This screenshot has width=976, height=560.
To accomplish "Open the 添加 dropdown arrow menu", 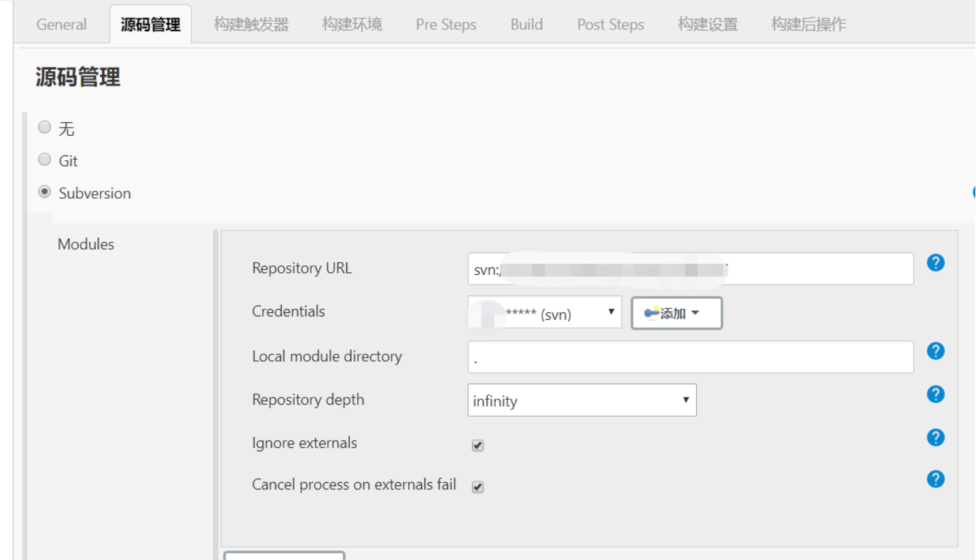I will 695,313.
